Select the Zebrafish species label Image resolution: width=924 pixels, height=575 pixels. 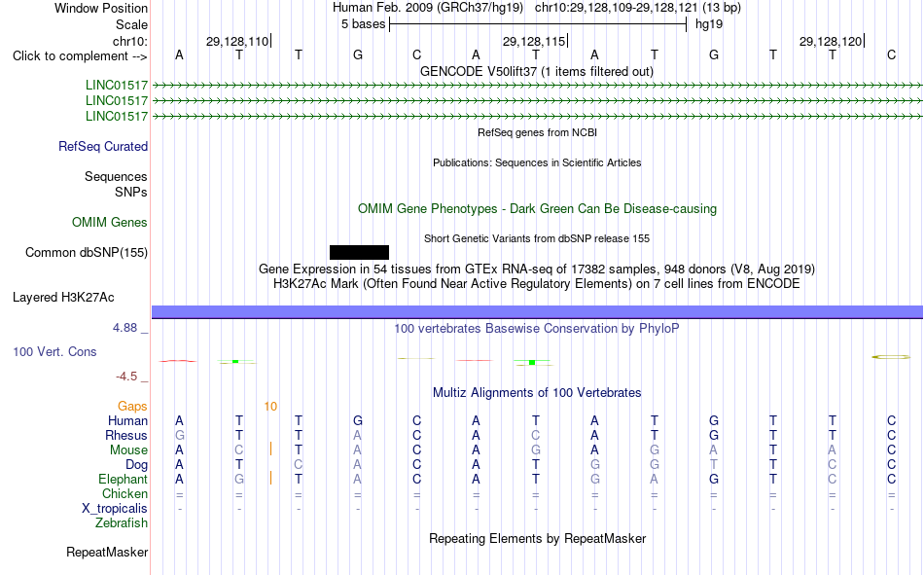click(122, 523)
